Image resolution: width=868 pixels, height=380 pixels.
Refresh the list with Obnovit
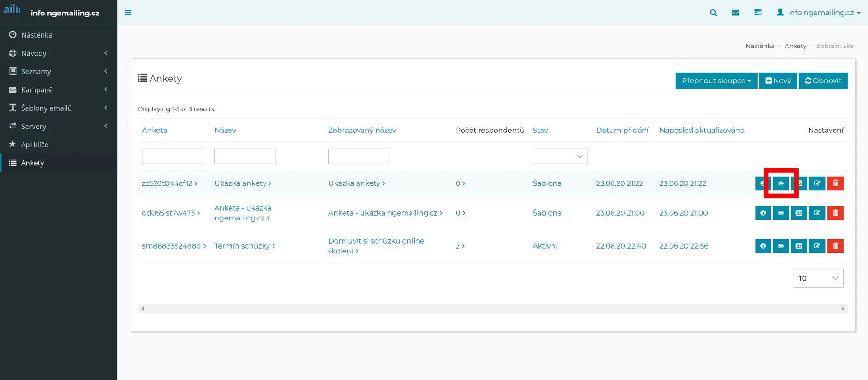(823, 81)
